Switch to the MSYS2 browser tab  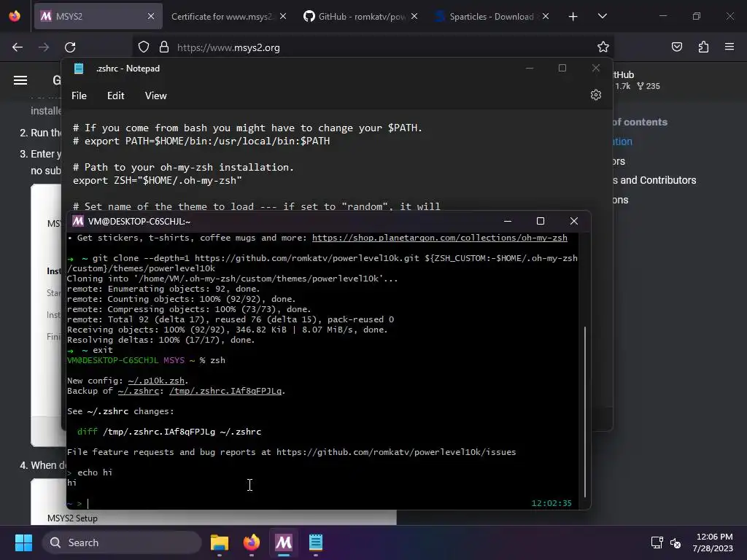pyautogui.click(x=98, y=16)
